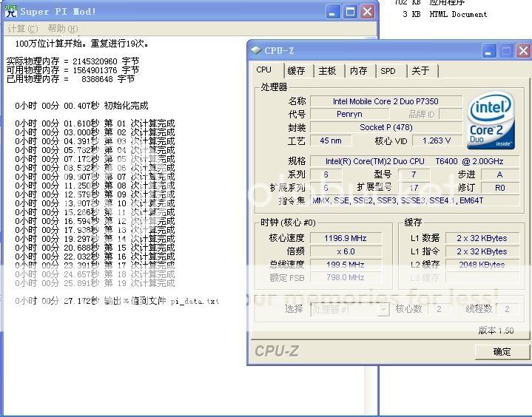The height and width of the screenshot is (417, 532).
Task: Click the 初始化完成 line at 00.407秒
Action: click(81, 106)
